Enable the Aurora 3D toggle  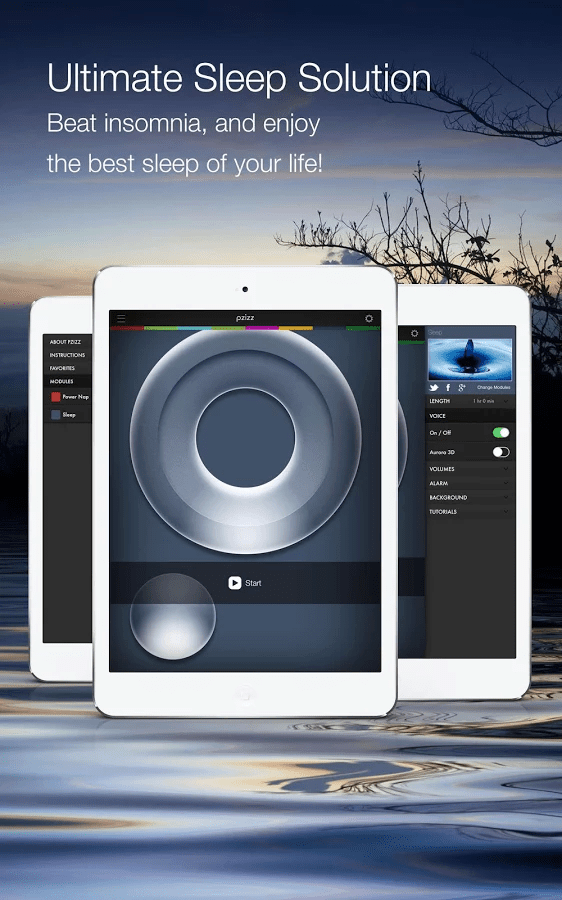click(x=501, y=452)
